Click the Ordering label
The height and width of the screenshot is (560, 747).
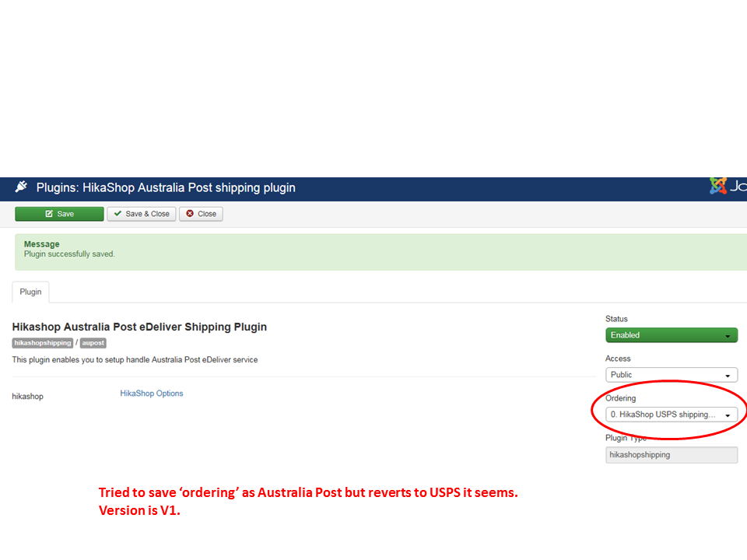[x=620, y=398]
